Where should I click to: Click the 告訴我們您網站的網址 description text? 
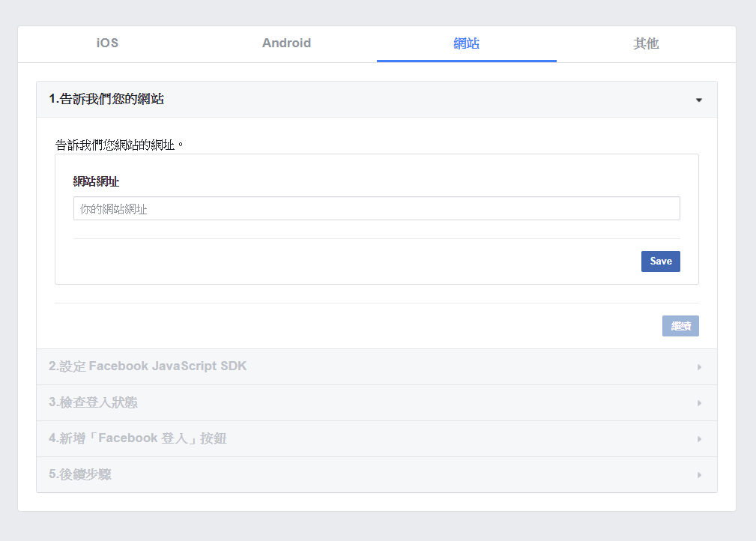coord(119,145)
